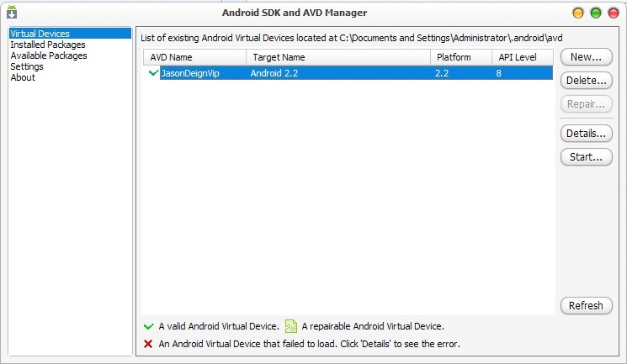Go to Settings in the sidebar
The image size is (627, 364).
click(26, 66)
